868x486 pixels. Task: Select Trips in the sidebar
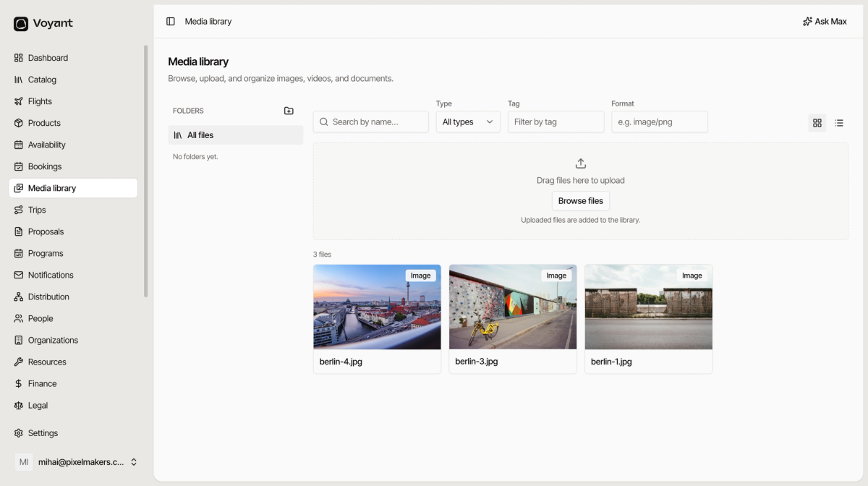point(37,210)
